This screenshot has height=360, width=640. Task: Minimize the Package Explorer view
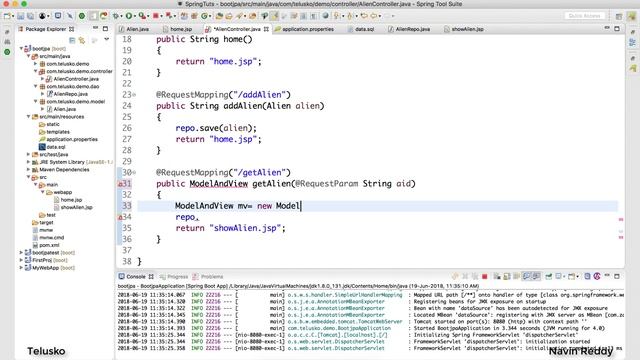96,29
